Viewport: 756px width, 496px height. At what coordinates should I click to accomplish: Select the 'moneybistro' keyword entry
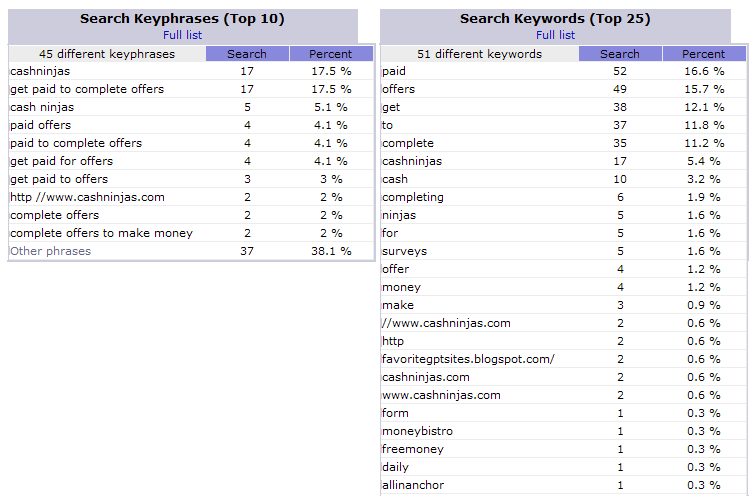pos(417,431)
